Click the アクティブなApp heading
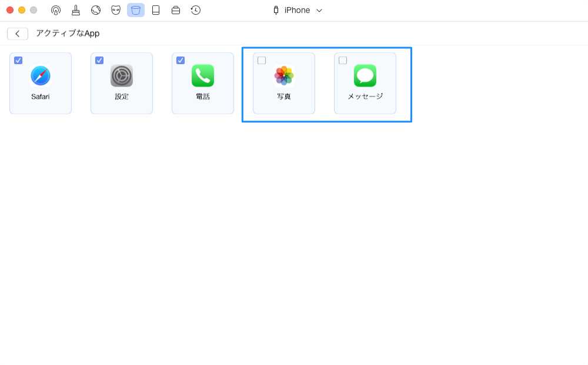The height and width of the screenshot is (365, 588). click(x=68, y=34)
